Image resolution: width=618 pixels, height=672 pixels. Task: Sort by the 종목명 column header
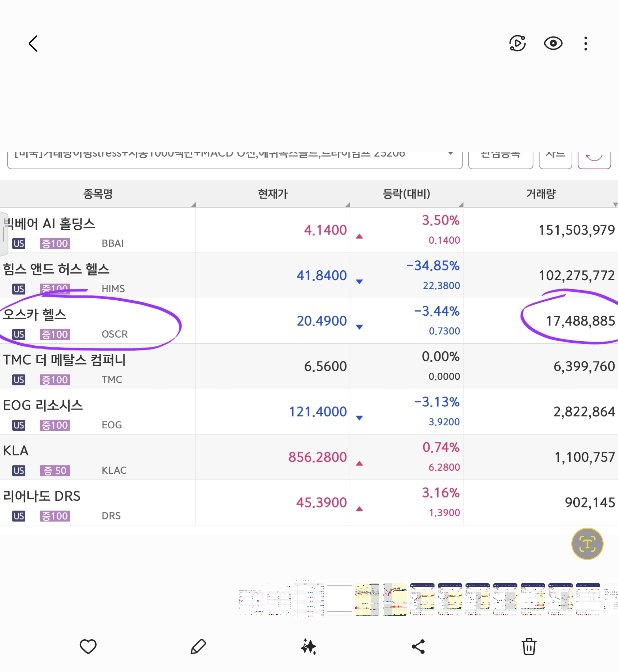pos(98,194)
